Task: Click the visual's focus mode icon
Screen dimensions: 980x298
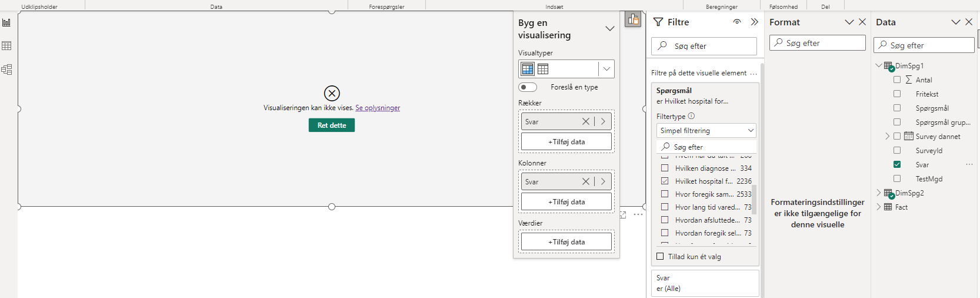Action: [x=623, y=214]
